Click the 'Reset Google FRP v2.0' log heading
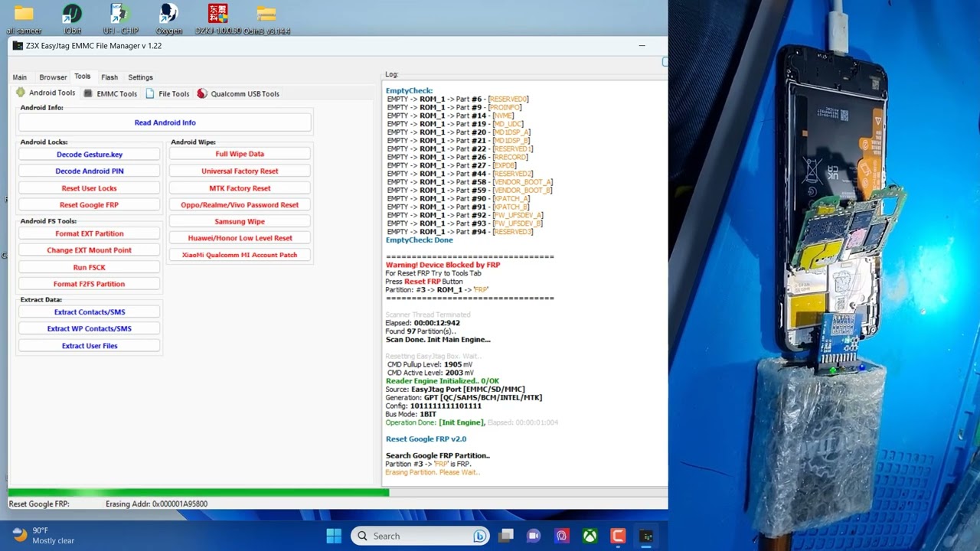 click(x=426, y=439)
